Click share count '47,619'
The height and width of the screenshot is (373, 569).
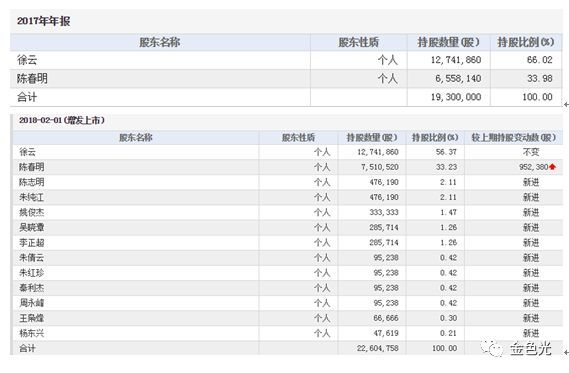coord(386,333)
